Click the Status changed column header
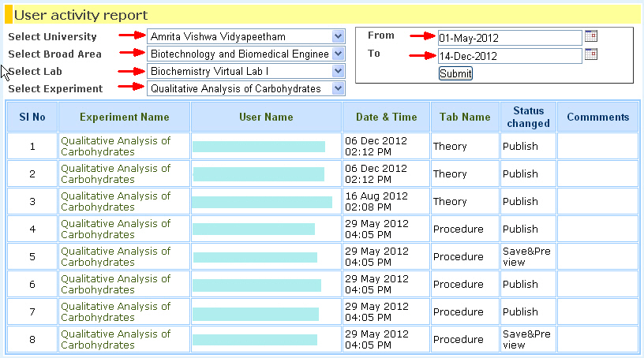 tap(528, 117)
